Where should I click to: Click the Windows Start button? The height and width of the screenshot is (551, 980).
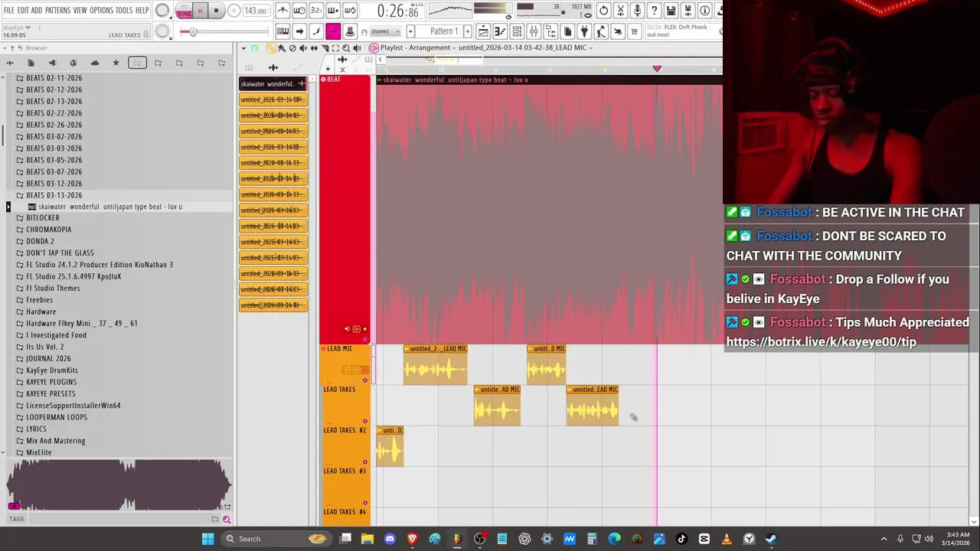tap(207, 539)
